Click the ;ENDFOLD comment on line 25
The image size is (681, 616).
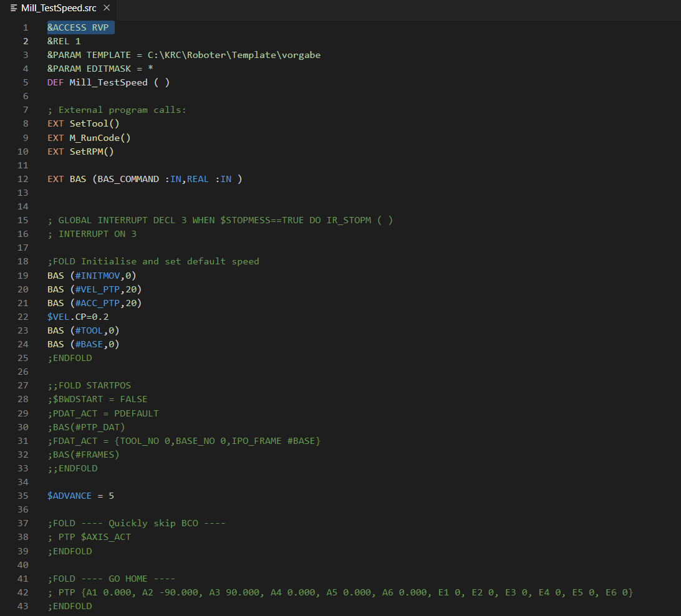[x=70, y=358]
